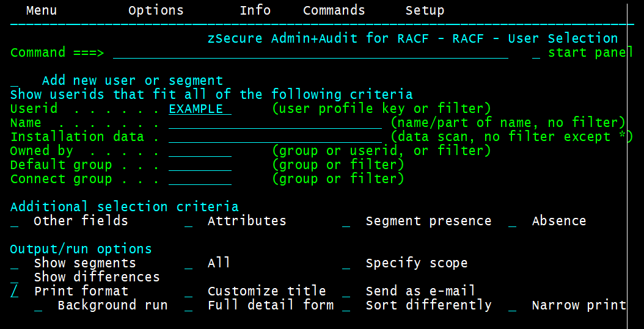This screenshot has height=329, width=644.
Task: Select the Segment presence option
Action: pos(346,221)
